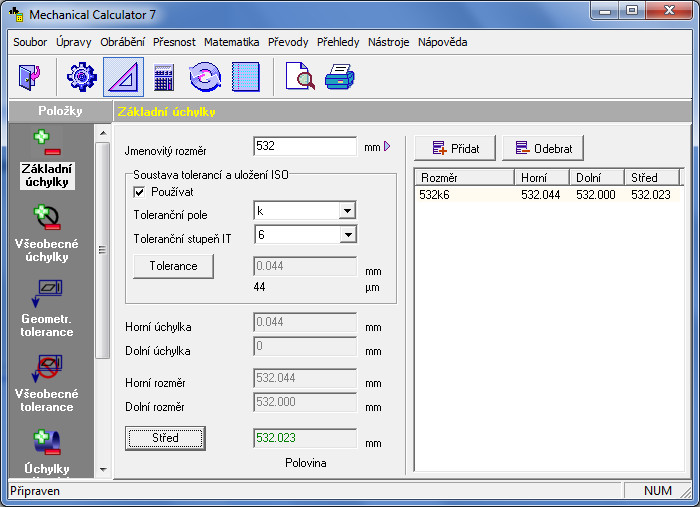700x507 pixels.
Task: Open the calculator toolbar icon
Action: (x=164, y=77)
